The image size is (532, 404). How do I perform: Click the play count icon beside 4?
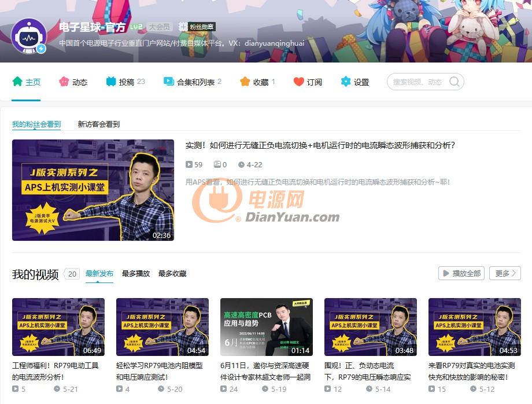(120, 389)
